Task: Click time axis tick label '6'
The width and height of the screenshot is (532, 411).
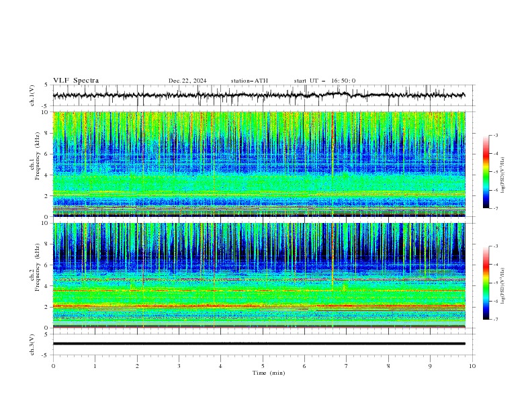Action: coord(304,366)
